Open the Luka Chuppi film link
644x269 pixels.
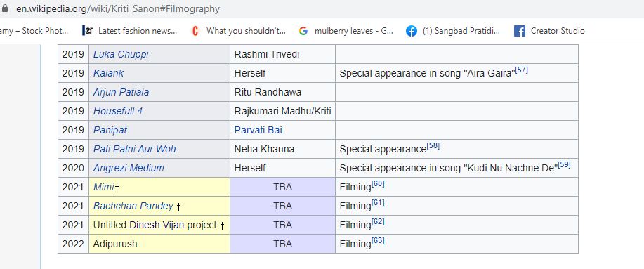121,54
